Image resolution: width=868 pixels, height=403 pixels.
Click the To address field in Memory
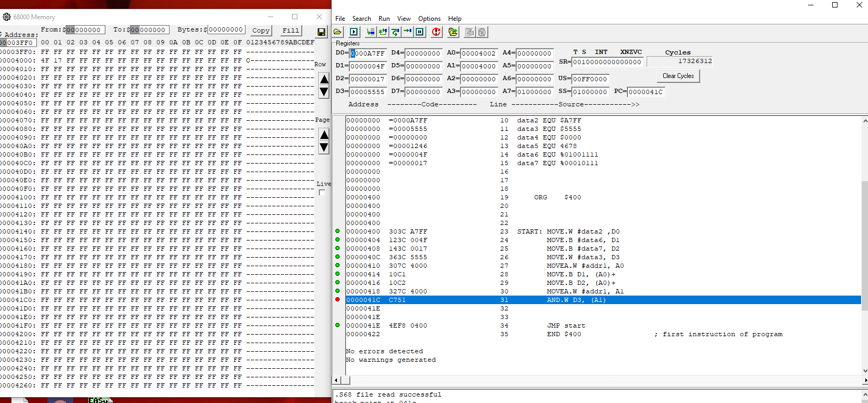click(x=150, y=30)
